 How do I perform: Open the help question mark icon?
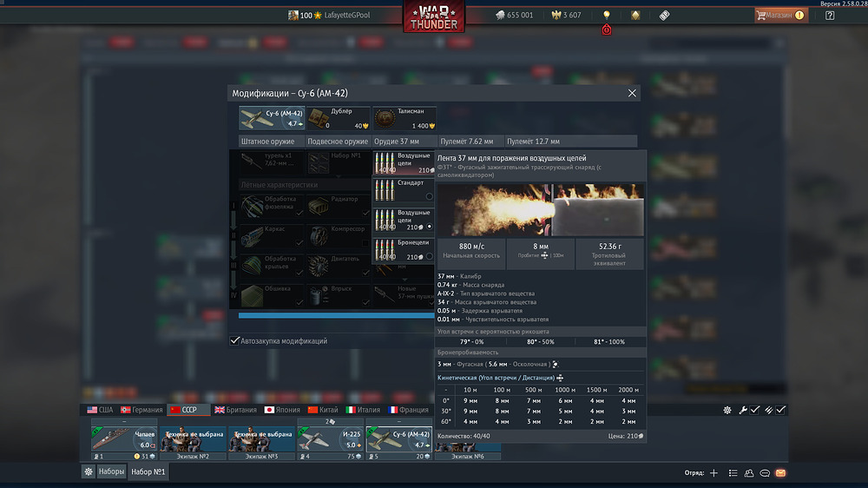[830, 15]
